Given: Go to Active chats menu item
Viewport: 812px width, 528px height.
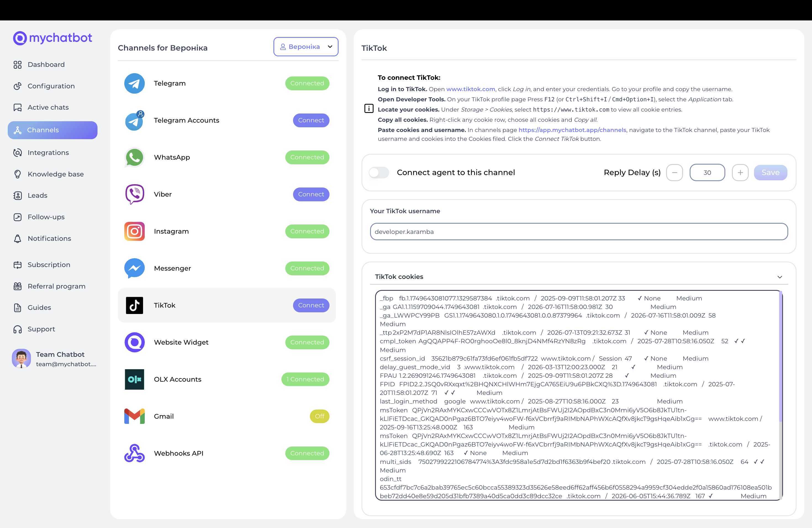Looking at the screenshot, I should click(x=48, y=107).
